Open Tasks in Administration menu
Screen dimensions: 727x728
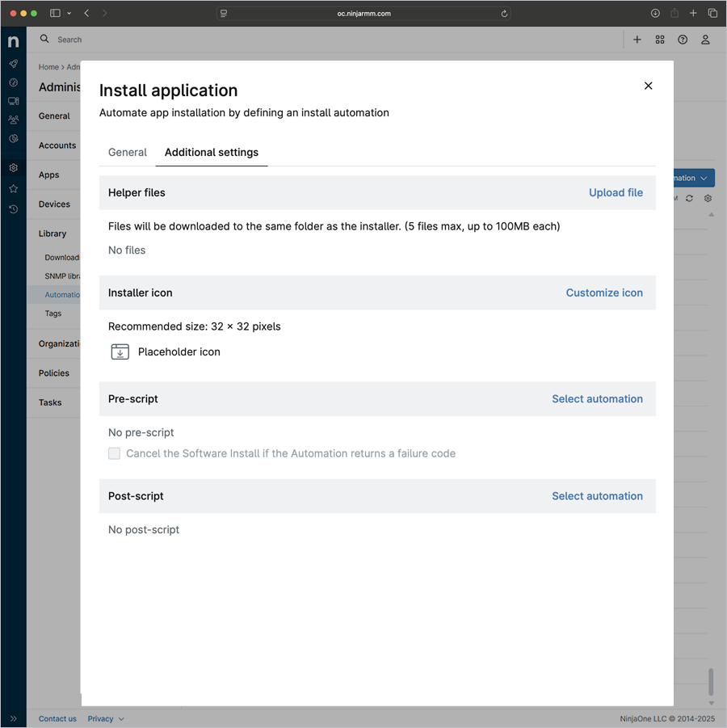tap(50, 402)
